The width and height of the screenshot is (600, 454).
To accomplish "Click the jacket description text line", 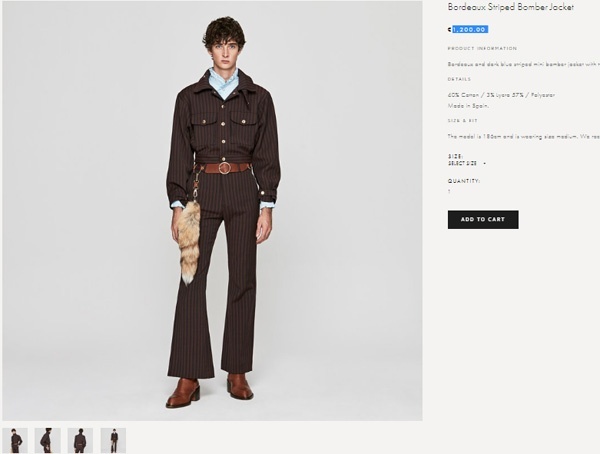I will pyautogui.click(x=523, y=64).
